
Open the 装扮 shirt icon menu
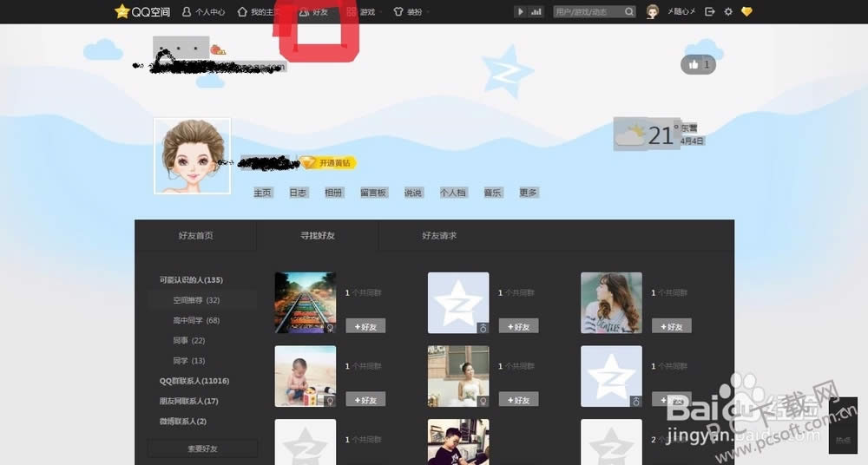click(x=408, y=11)
